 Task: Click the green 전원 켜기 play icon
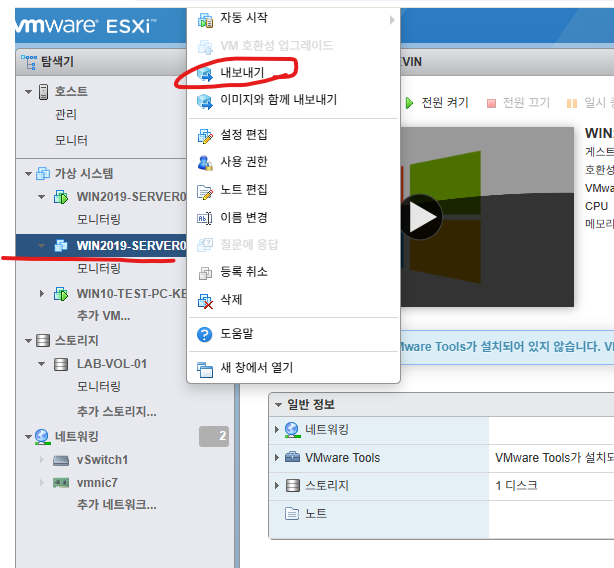tap(410, 103)
